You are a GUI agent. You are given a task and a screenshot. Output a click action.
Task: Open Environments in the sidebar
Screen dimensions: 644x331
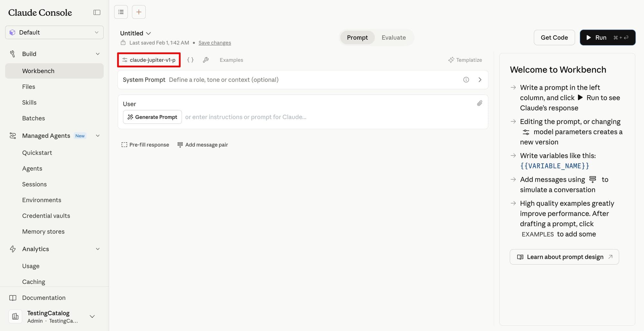[42, 200]
